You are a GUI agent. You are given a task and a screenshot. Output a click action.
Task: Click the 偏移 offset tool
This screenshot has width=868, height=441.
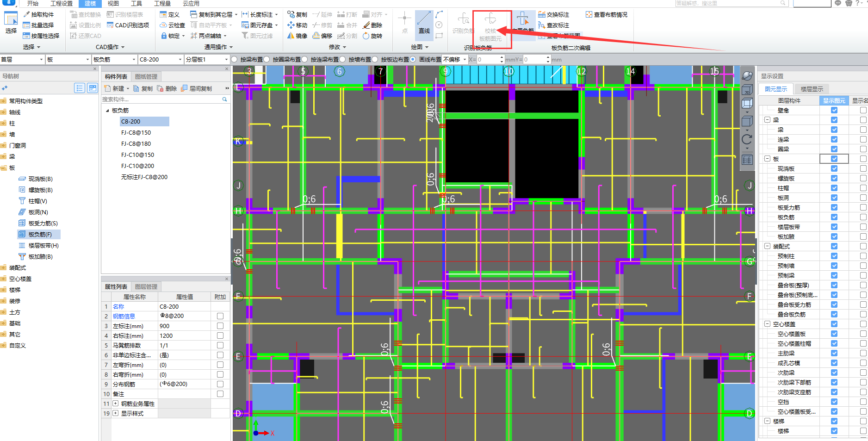(322, 36)
